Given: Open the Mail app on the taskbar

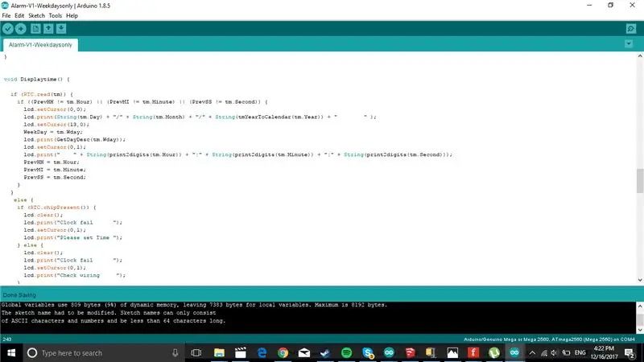Looking at the screenshot, I should click(x=304, y=353).
